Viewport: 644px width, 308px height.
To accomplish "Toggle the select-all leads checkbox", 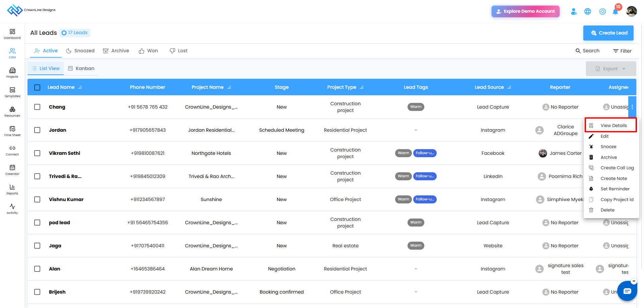I will click(x=37, y=87).
